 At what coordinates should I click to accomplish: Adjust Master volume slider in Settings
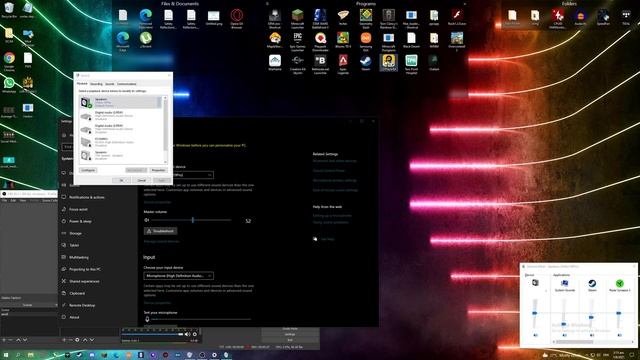[192, 220]
